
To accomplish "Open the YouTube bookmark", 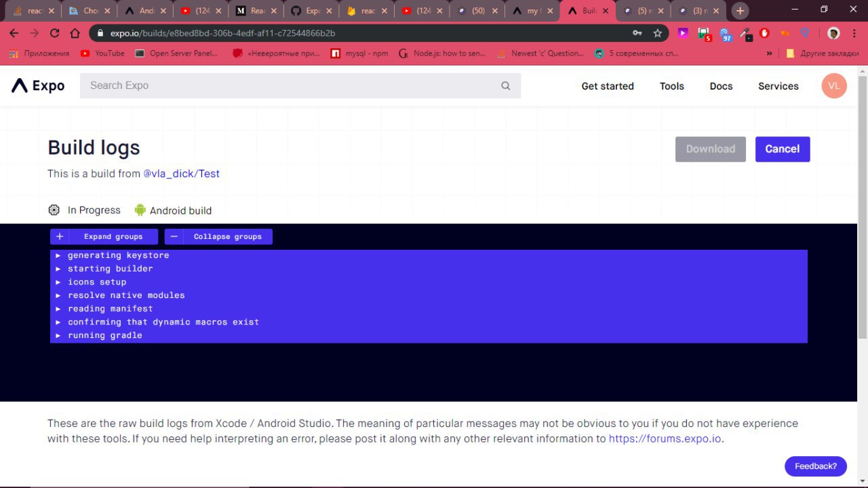I will pos(102,53).
